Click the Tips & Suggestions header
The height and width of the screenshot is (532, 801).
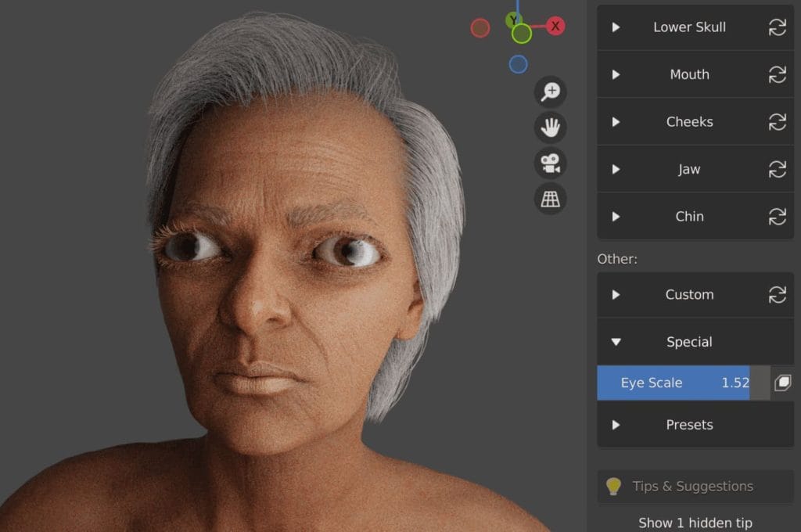point(692,486)
